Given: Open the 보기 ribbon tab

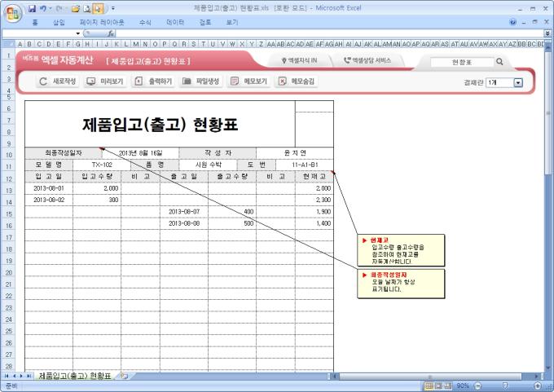Looking at the screenshot, I should (x=231, y=22).
